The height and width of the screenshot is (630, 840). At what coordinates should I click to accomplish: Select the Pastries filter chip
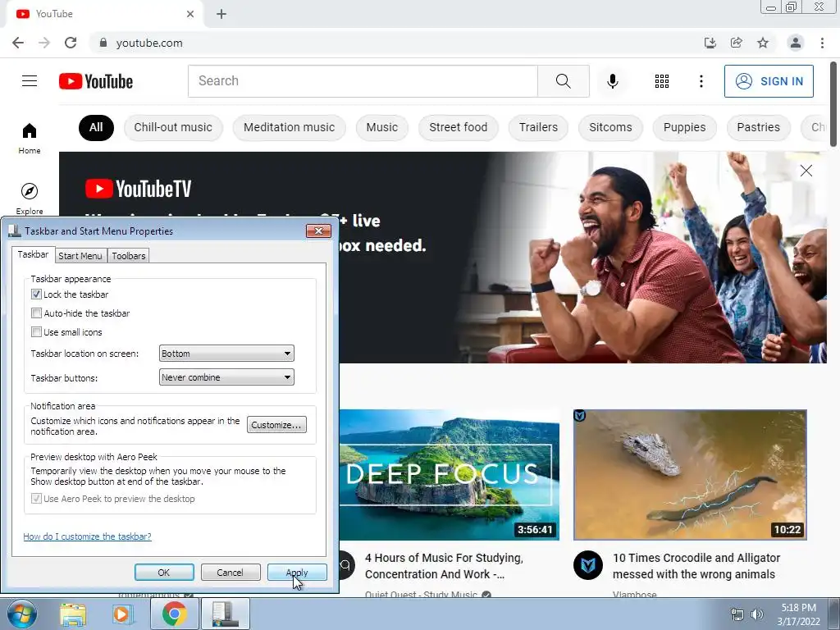(759, 127)
